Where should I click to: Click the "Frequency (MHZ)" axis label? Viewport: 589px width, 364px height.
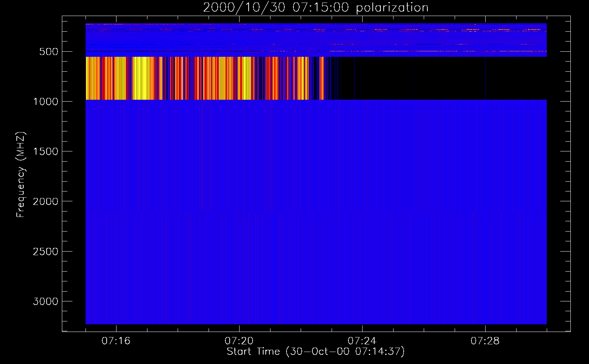coord(21,174)
